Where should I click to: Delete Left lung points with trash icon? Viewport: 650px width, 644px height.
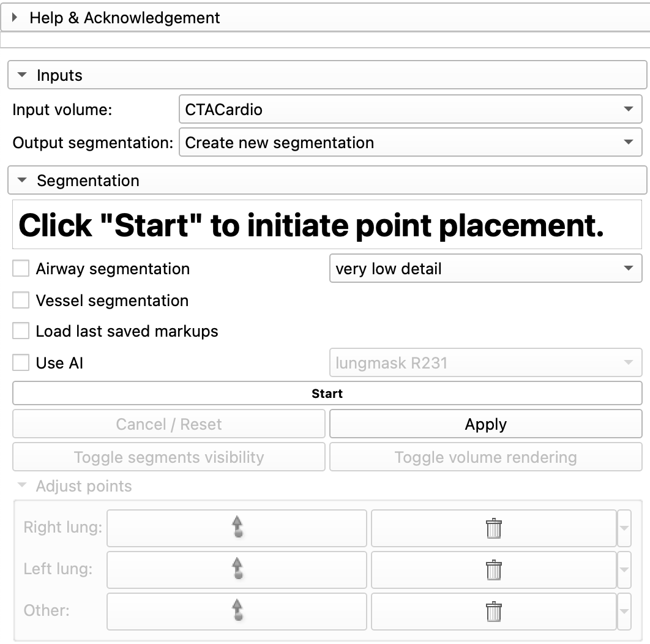[x=494, y=569]
